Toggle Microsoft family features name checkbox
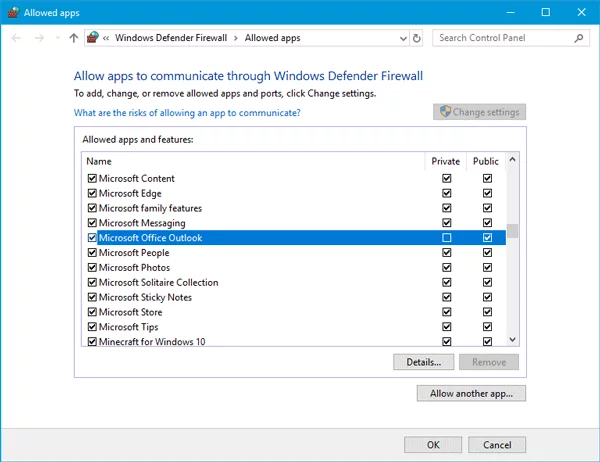The height and width of the screenshot is (462, 600). click(92, 208)
